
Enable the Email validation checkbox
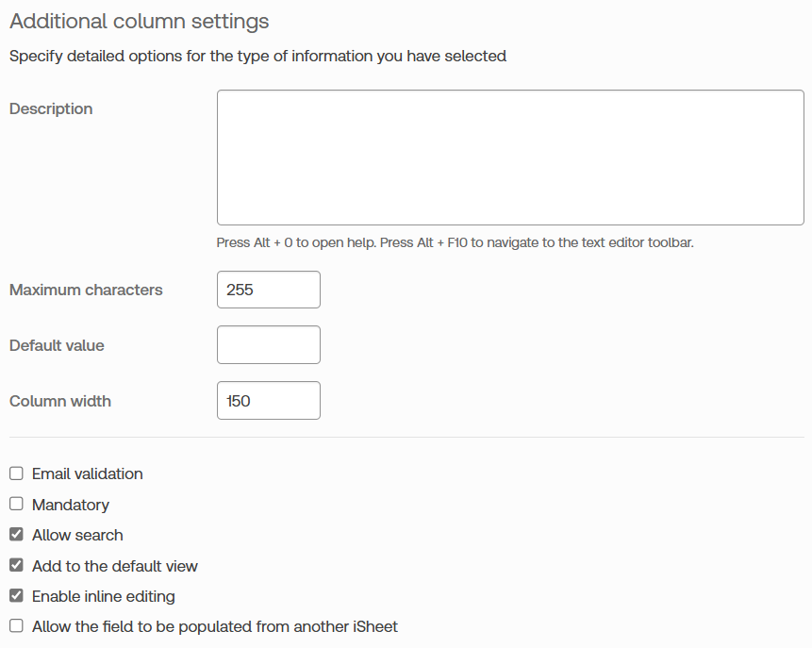pyautogui.click(x=16, y=474)
